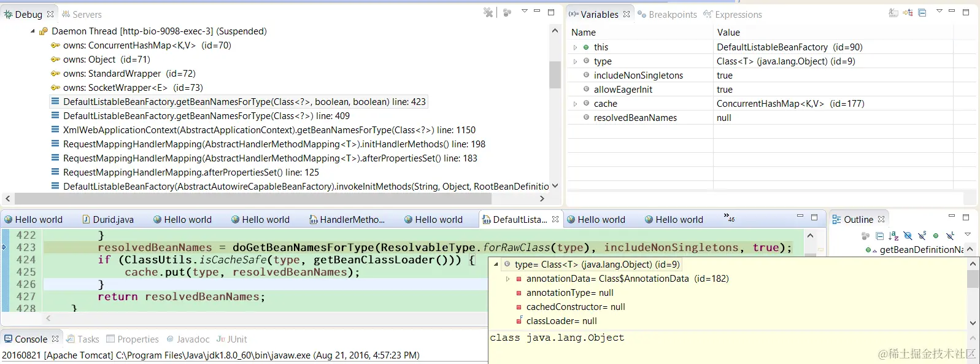Select initHandlerMethods() line 198 stack frame

(x=268, y=144)
